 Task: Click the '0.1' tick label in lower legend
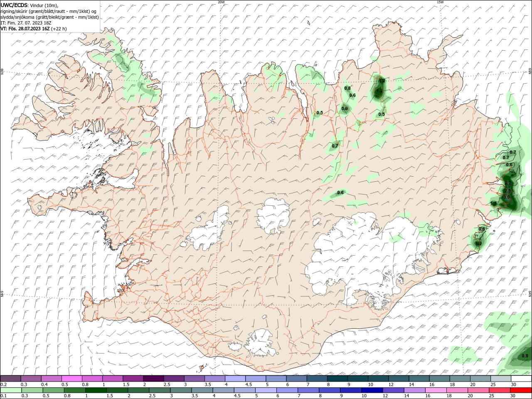pyautogui.click(x=4, y=396)
